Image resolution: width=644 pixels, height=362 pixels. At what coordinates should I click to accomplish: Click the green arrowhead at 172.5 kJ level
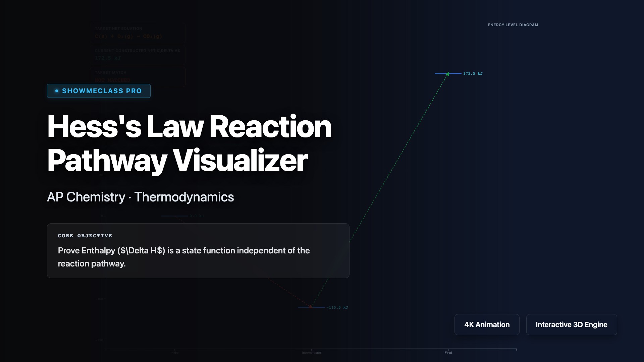click(x=447, y=74)
